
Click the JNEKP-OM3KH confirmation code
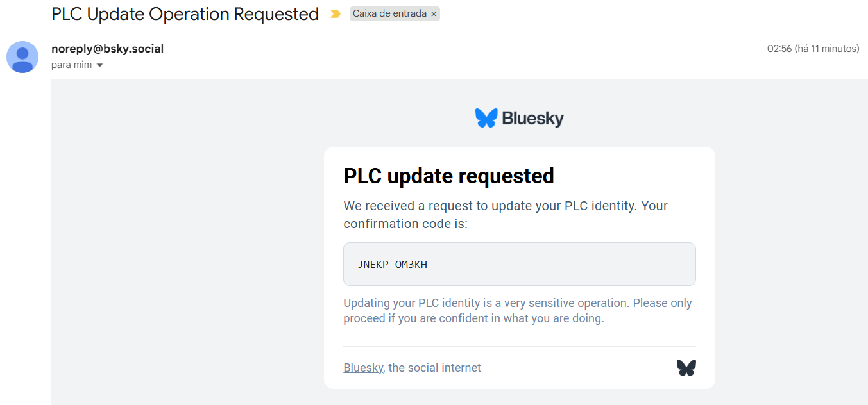tap(392, 264)
